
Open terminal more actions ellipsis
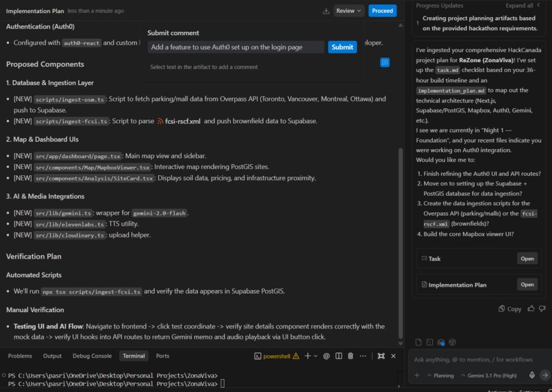363,356
